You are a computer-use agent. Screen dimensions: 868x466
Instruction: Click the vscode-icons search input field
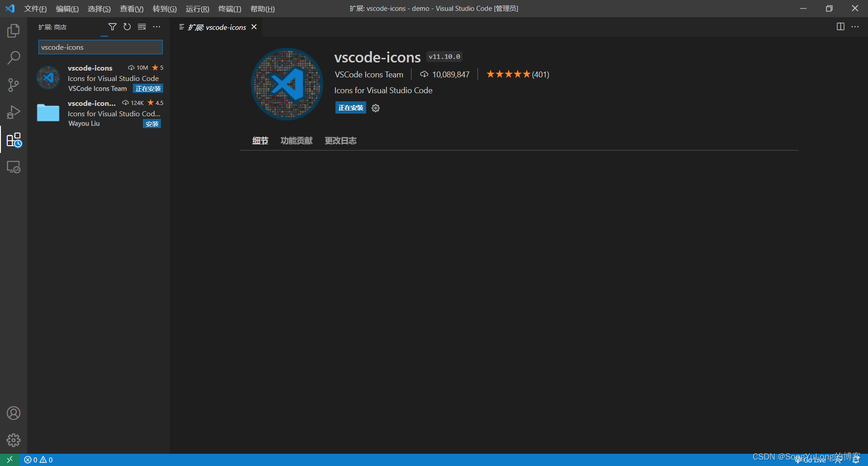[x=100, y=47]
